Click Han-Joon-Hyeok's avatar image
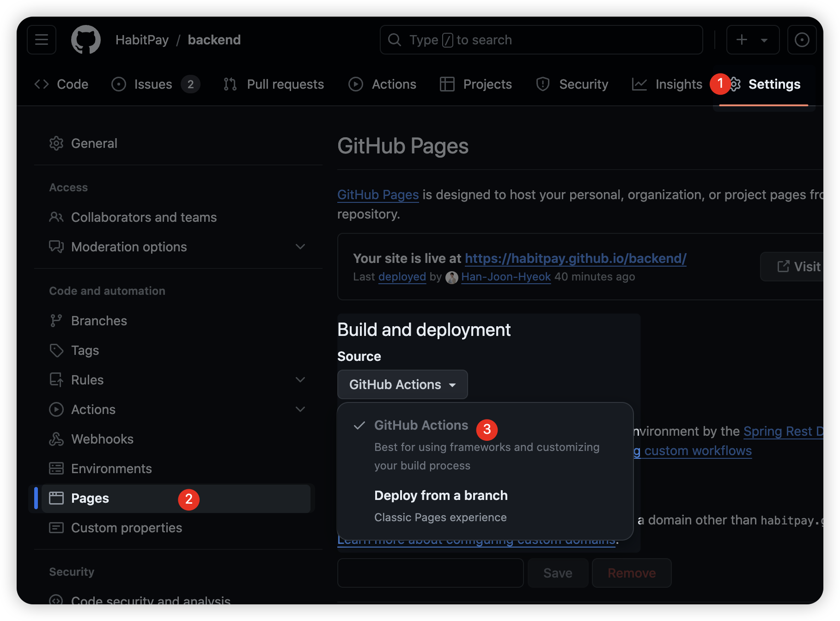840x621 pixels. (x=451, y=277)
